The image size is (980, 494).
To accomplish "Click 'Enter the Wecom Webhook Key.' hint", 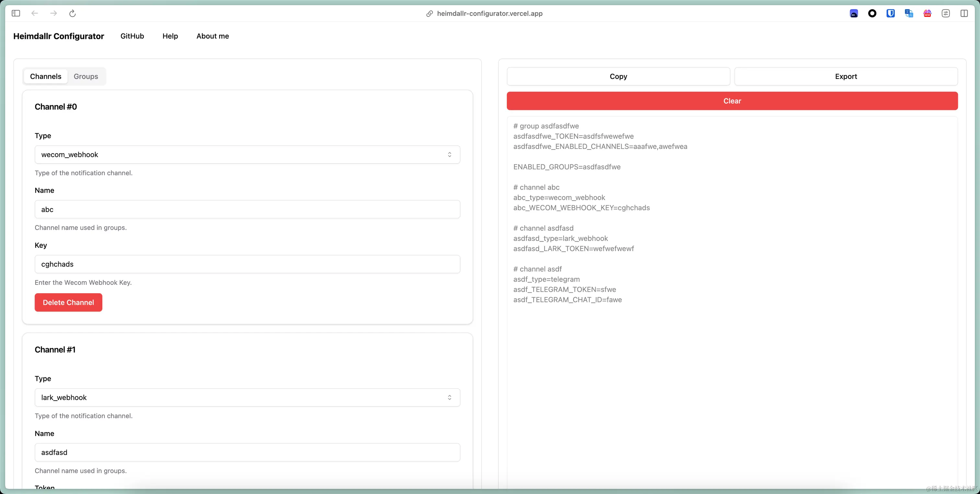I will pos(83,283).
